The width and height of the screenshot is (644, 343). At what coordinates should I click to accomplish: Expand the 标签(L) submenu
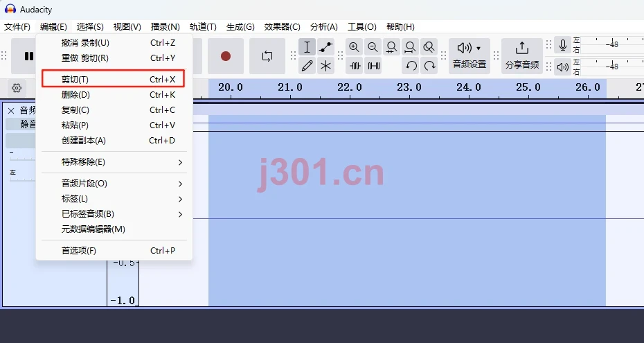tap(114, 199)
